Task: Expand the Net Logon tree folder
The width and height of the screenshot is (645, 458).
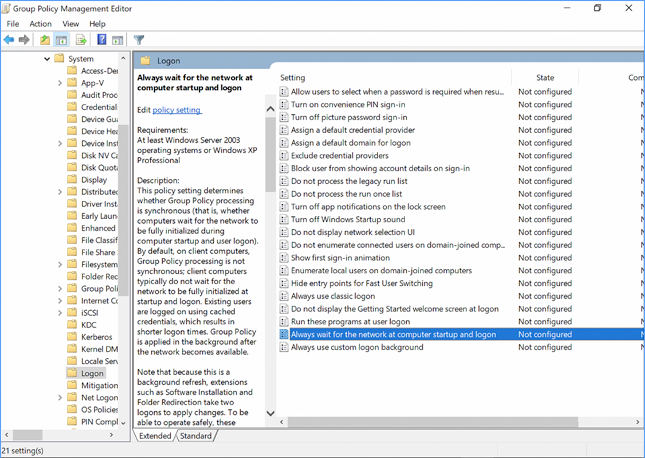Action: [x=60, y=397]
